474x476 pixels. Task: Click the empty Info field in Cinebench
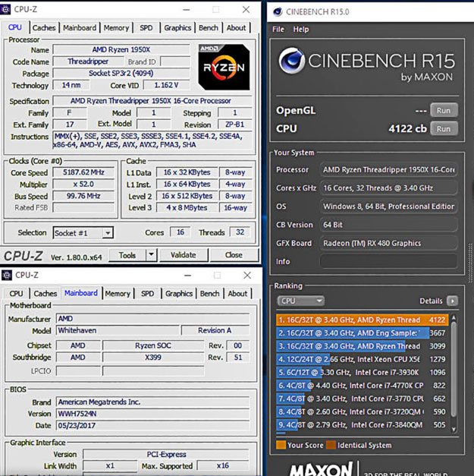388,261
